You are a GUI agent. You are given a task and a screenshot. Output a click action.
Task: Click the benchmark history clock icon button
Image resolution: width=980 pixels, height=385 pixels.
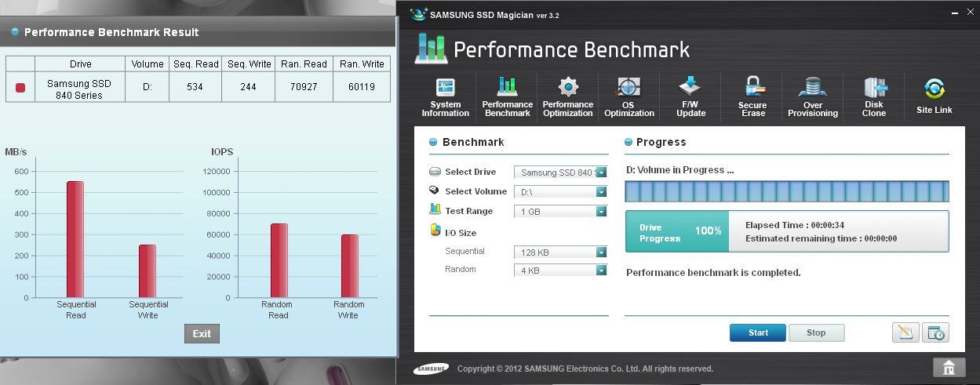click(935, 332)
